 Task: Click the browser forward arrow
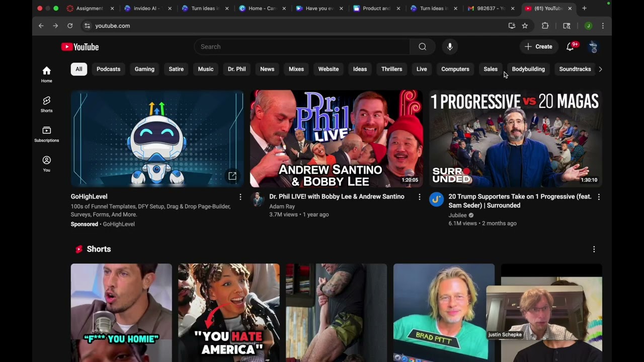coord(55,26)
